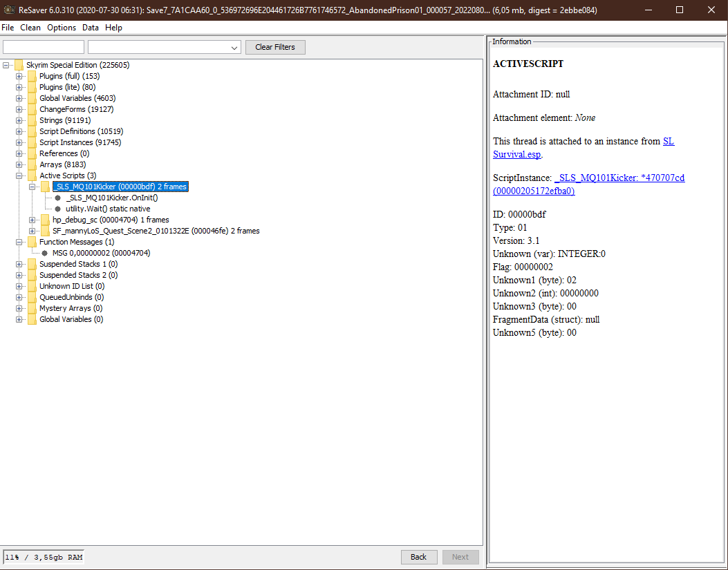Image resolution: width=728 pixels, height=570 pixels.
Task: Click the Script Instances folder icon
Action: (32, 142)
